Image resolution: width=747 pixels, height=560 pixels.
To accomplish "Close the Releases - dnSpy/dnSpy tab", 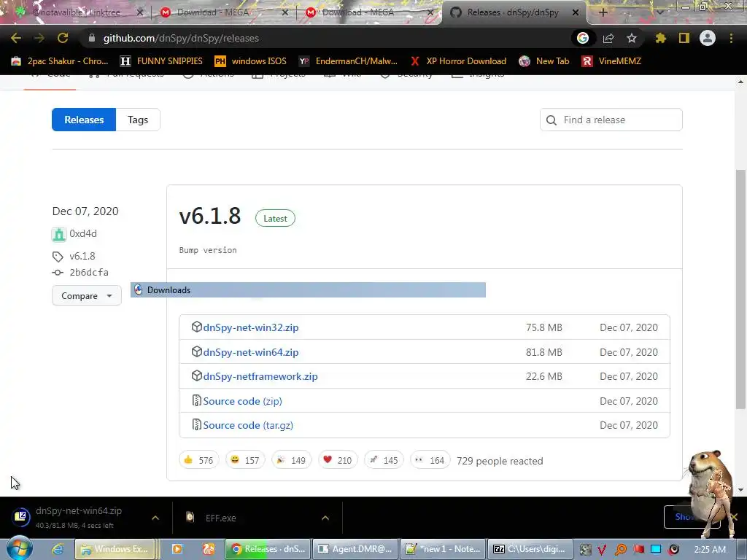I will [576, 12].
